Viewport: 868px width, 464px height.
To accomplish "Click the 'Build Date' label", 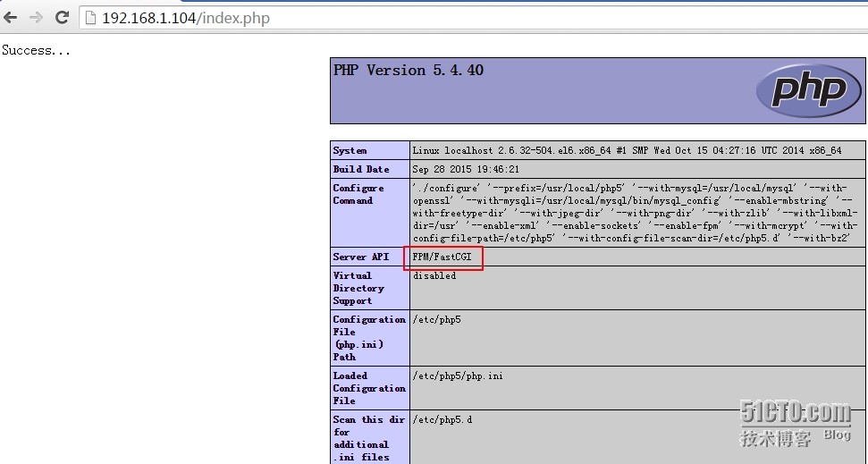I will point(361,170).
